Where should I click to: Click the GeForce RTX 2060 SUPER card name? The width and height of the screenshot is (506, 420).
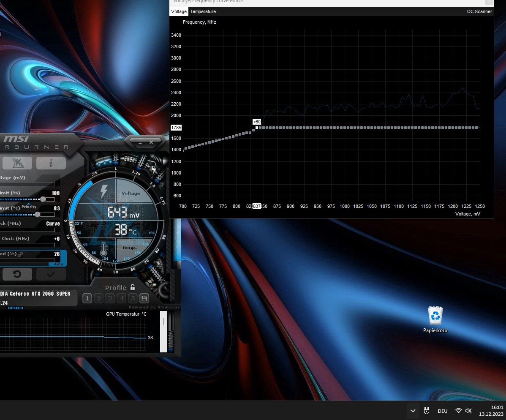click(x=35, y=294)
